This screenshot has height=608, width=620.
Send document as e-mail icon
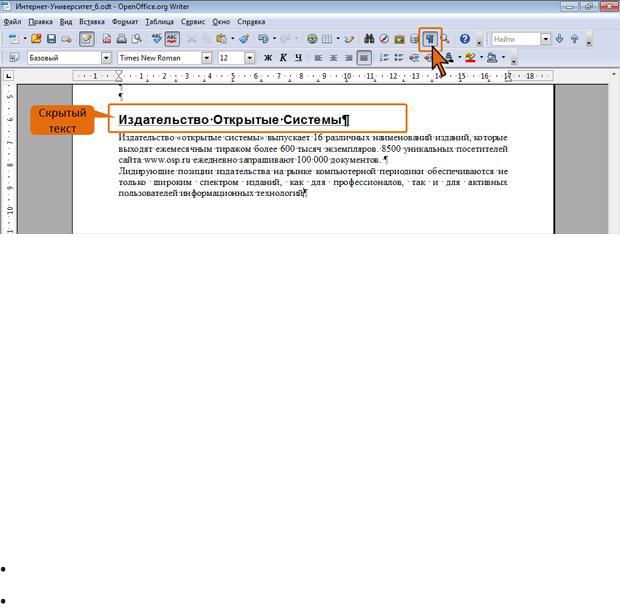[x=67, y=39]
